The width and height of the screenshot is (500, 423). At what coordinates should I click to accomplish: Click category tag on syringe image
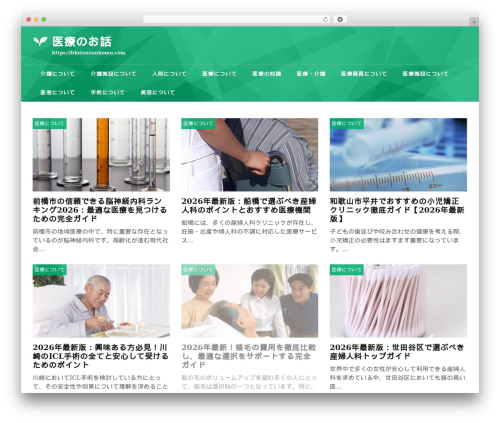coord(347,123)
